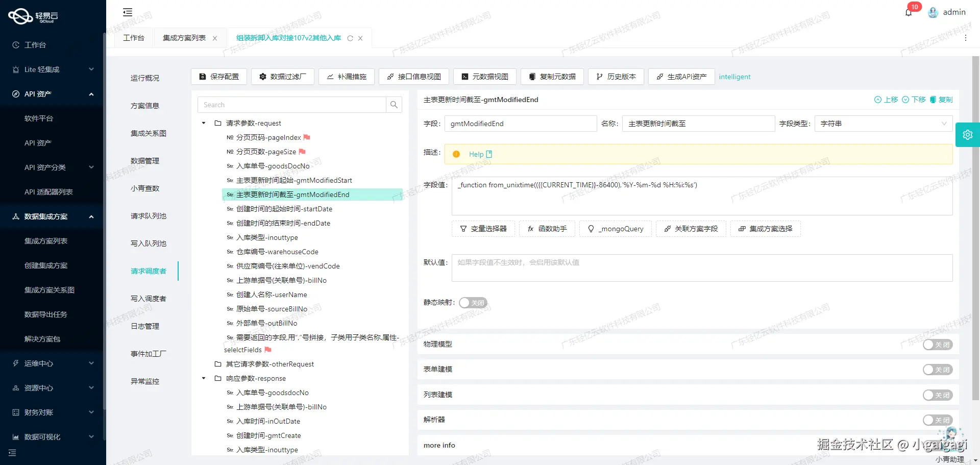Toggle off 静态映射 static mapping switch
This screenshot has height=465, width=980.
(472, 302)
